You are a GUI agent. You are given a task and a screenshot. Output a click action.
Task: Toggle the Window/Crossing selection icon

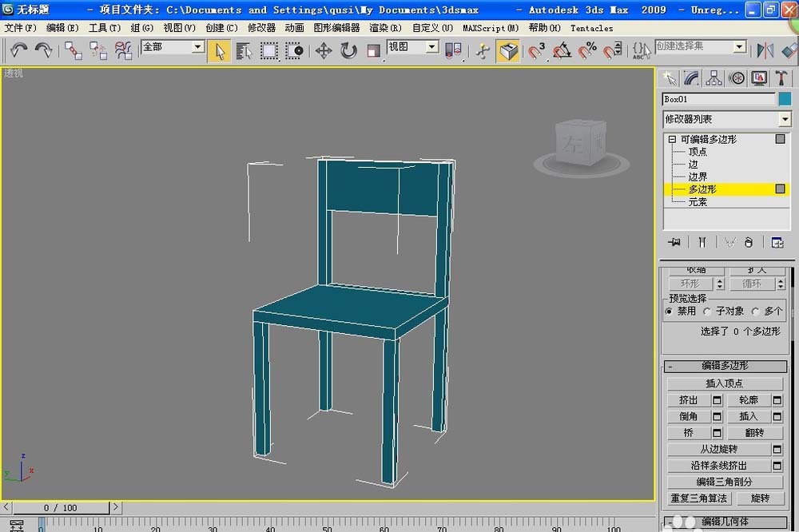coord(294,51)
